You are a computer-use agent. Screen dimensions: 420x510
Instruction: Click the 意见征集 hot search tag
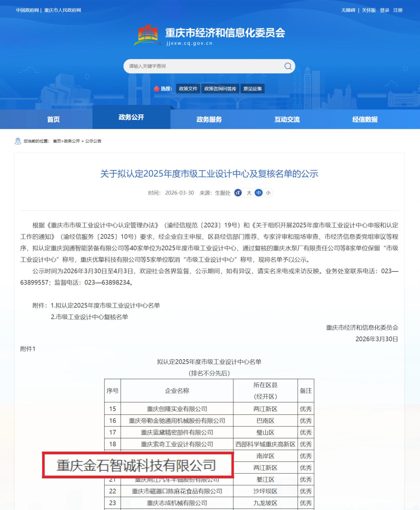pyautogui.click(x=253, y=89)
